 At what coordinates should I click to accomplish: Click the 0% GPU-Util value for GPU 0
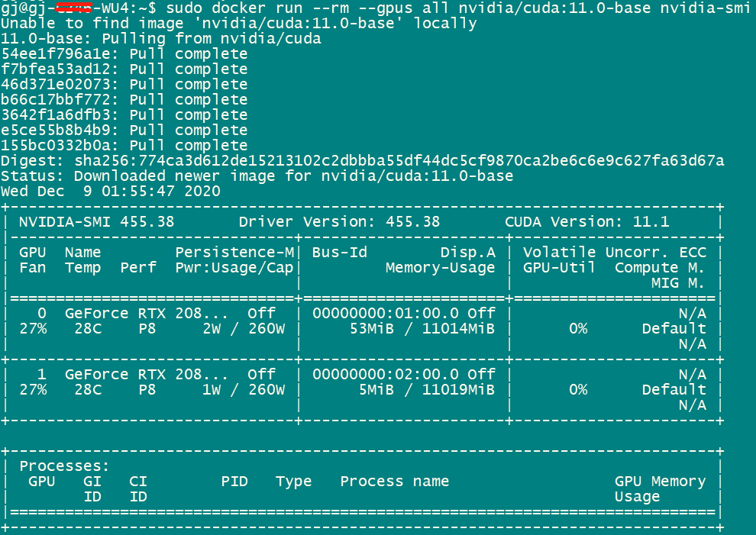coord(578,328)
